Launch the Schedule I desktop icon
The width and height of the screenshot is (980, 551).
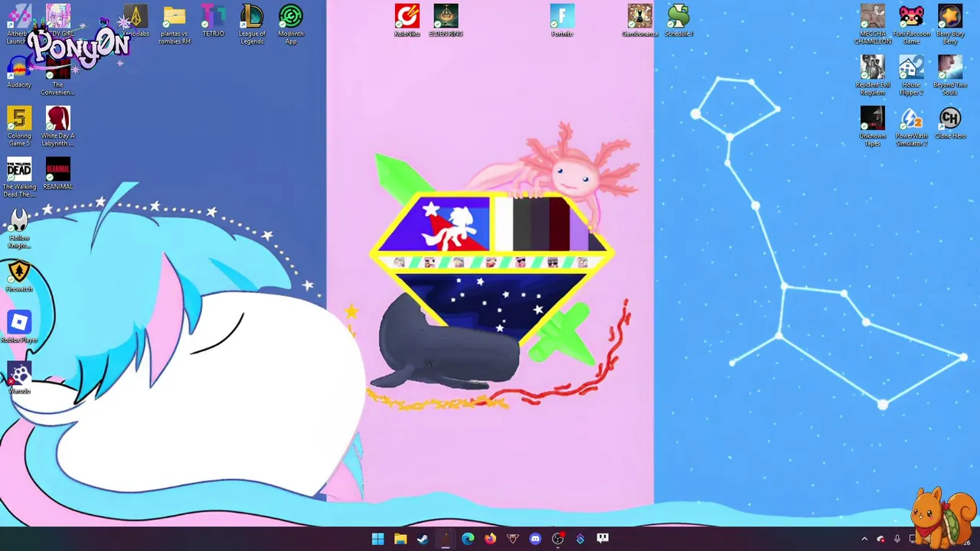coord(678,21)
